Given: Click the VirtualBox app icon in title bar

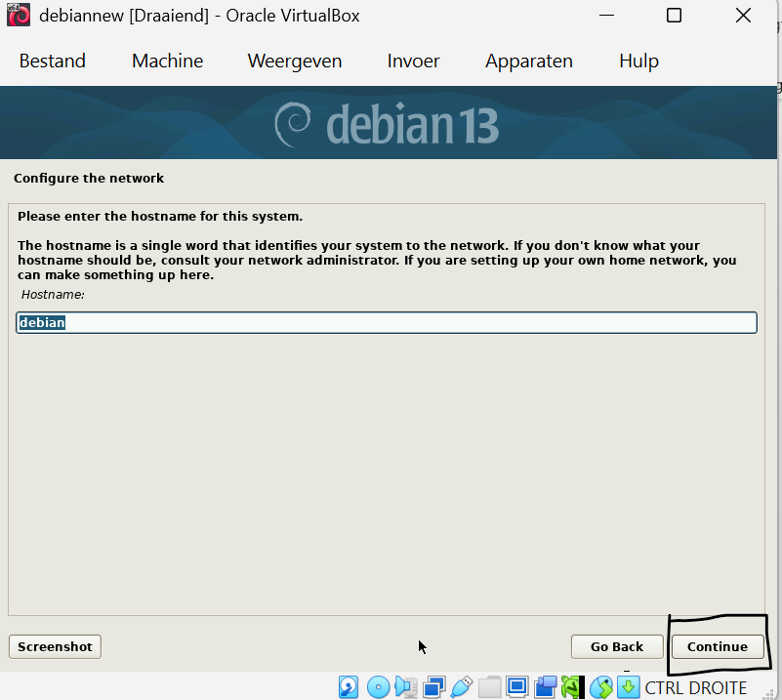Looking at the screenshot, I should (x=19, y=15).
